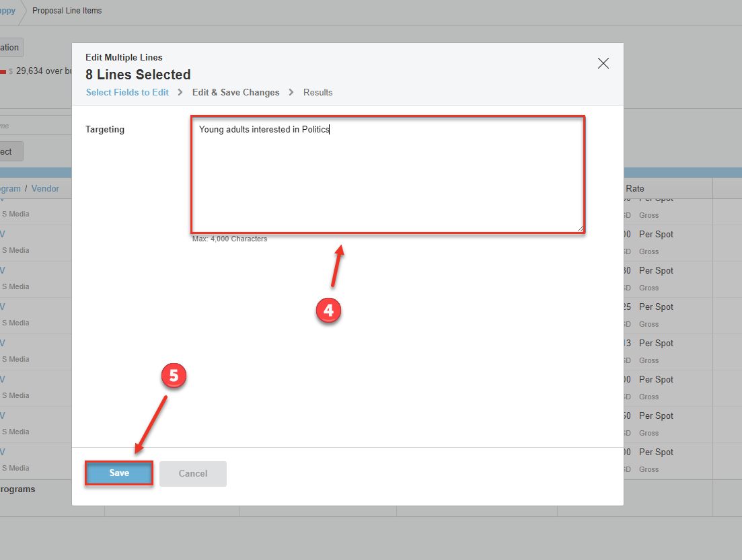The width and height of the screenshot is (742, 560).
Task: Click the red step 5 annotation marker
Action: point(174,376)
